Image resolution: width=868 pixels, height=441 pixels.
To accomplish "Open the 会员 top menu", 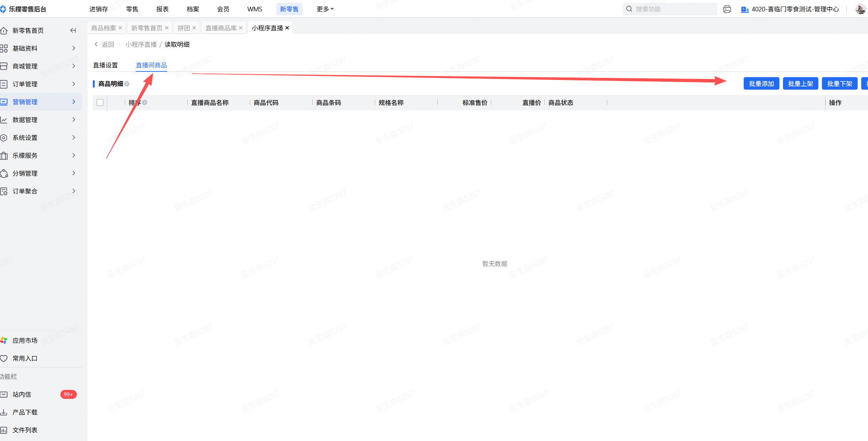I will [x=223, y=9].
